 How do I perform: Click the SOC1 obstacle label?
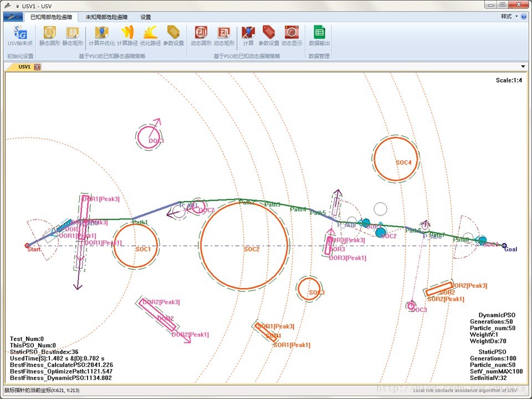[143, 249]
